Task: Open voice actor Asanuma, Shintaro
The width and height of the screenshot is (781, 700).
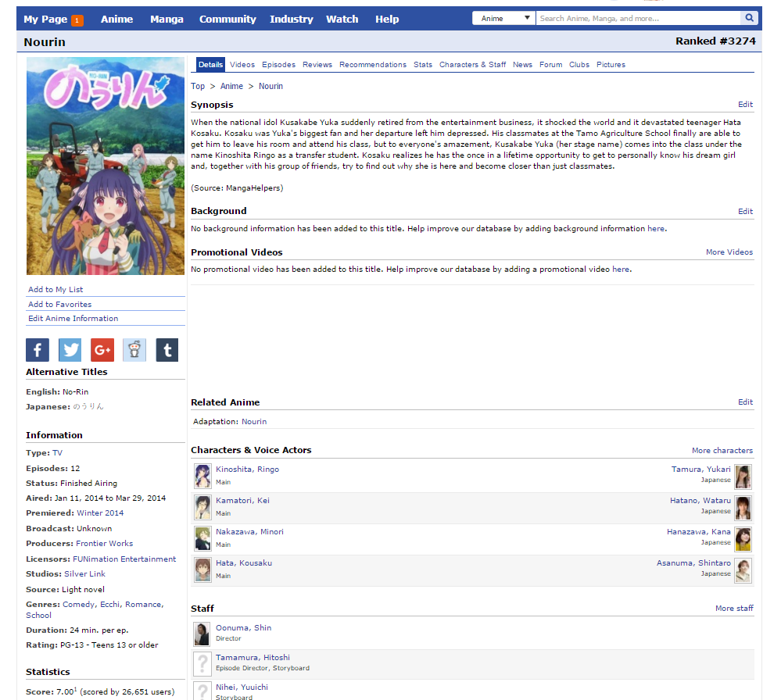Action: (x=693, y=563)
